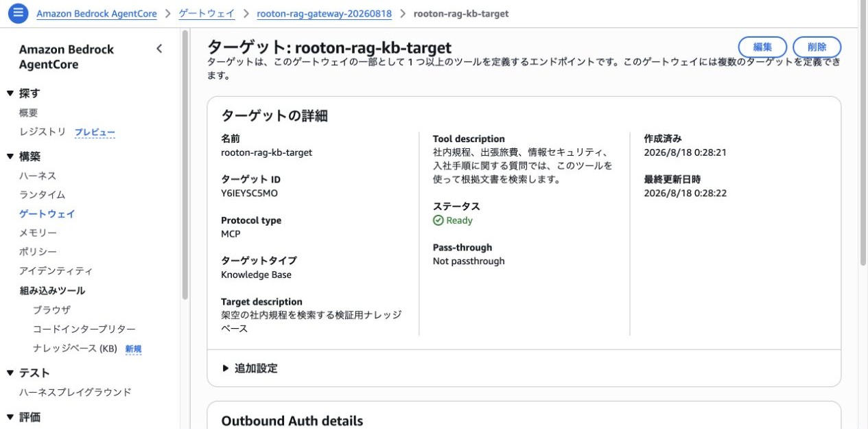Image resolution: width=868 pixels, height=429 pixels.
Task: Click the 新規 badge next to ナレッジベース
Action: click(133, 349)
